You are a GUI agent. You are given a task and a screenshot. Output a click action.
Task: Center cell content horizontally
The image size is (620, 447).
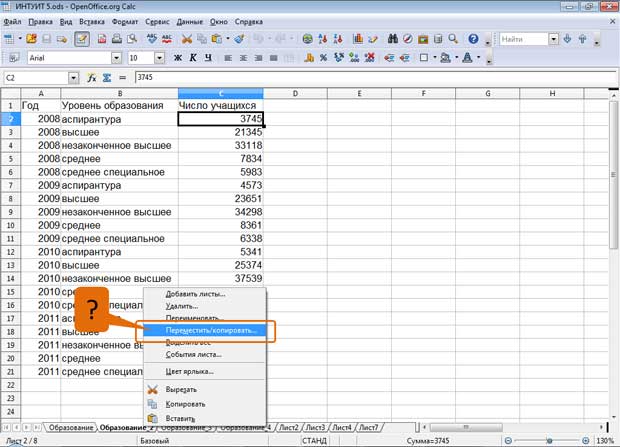[243, 58]
